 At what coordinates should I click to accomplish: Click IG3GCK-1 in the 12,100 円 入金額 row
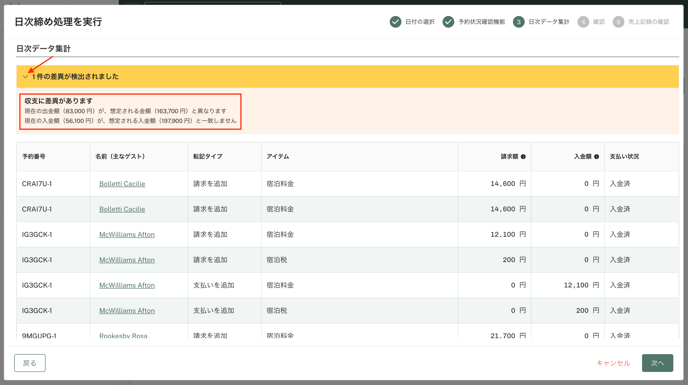37,285
